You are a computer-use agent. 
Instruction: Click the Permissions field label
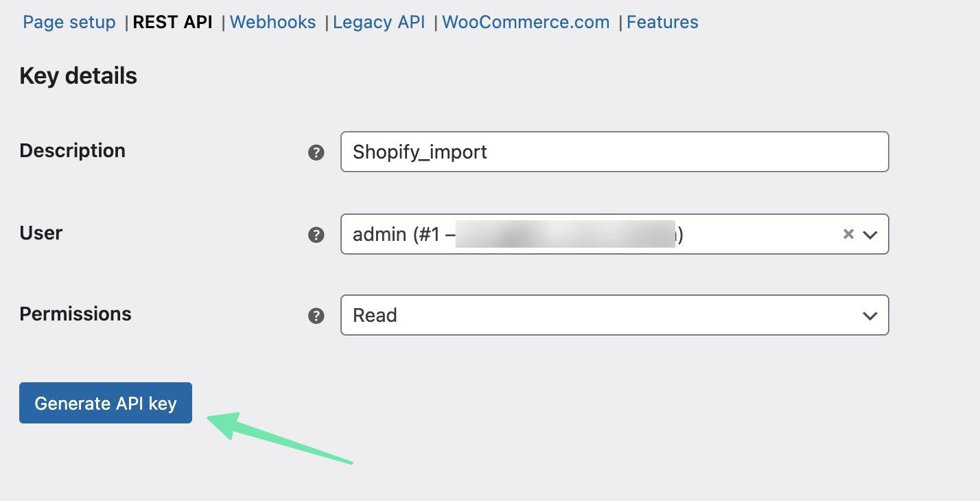click(x=75, y=314)
